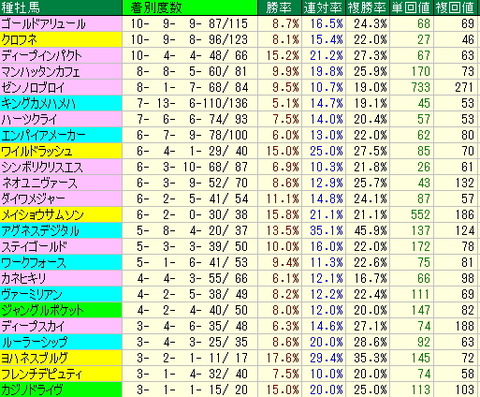Click マンハッタンカフェ's 170 単回値 value
Image resolution: width=480 pixels, height=397 pixels.
[x=421, y=72]
